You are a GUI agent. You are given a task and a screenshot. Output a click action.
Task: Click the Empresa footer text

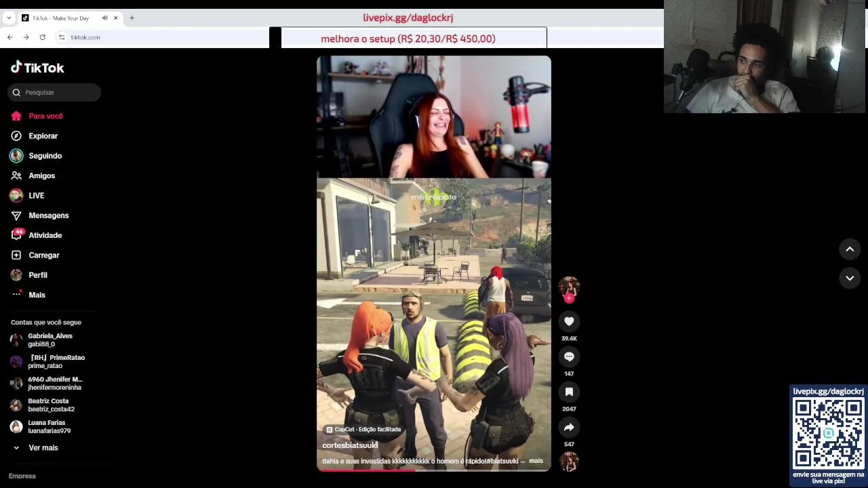tap(22, 476)
